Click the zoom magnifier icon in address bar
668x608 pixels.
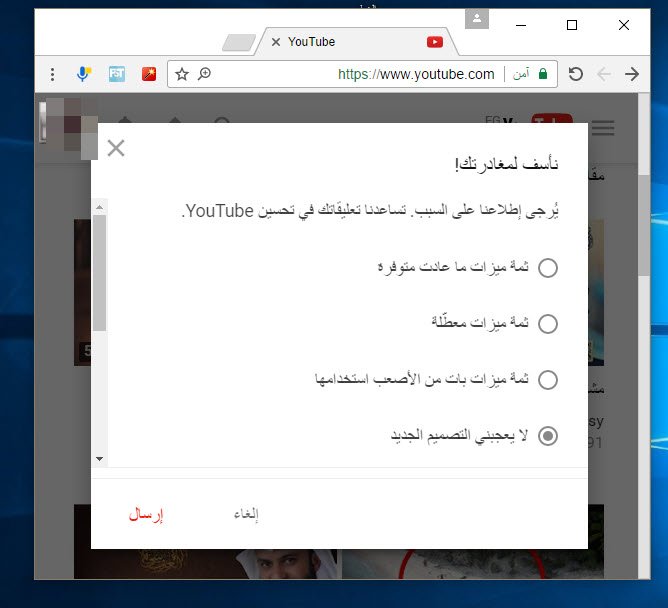point(204,74)
